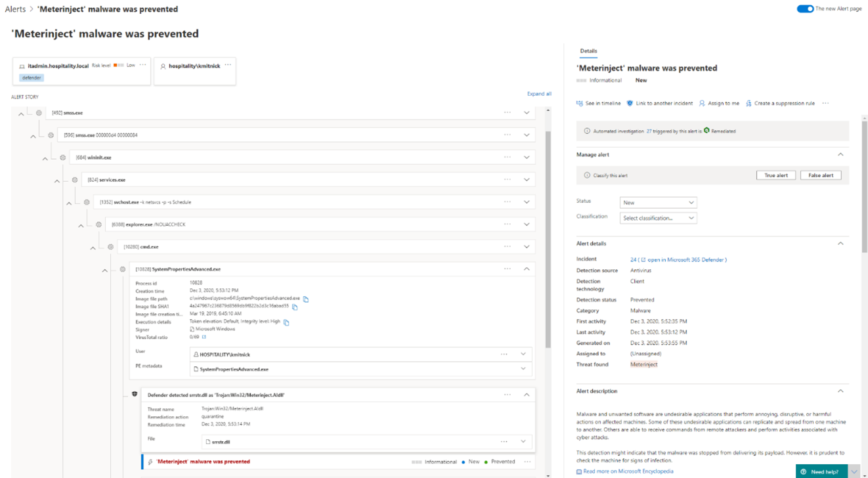
Task: Copy the SystemPropertiesAdvanced.exe image file path
Action: 305,298
